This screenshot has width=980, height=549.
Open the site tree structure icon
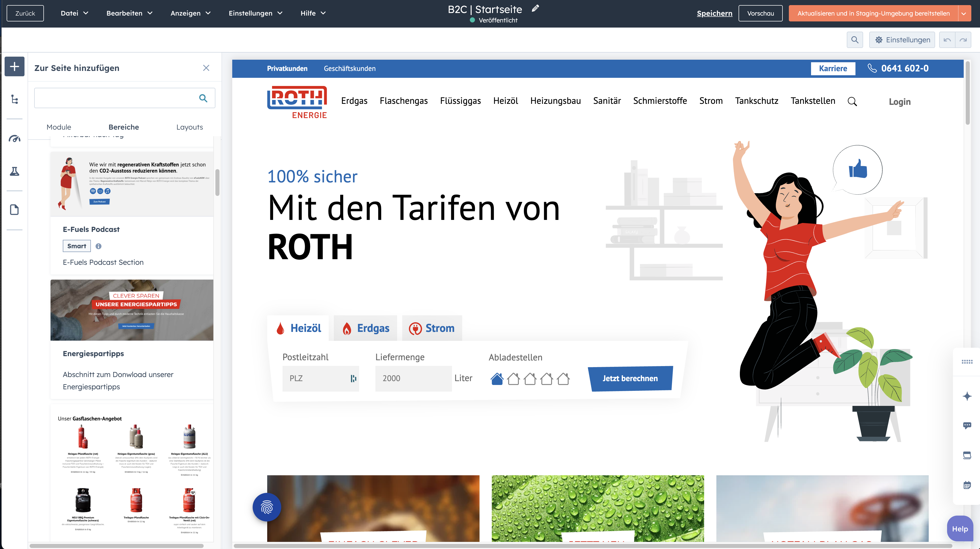(x=15, y=99)
